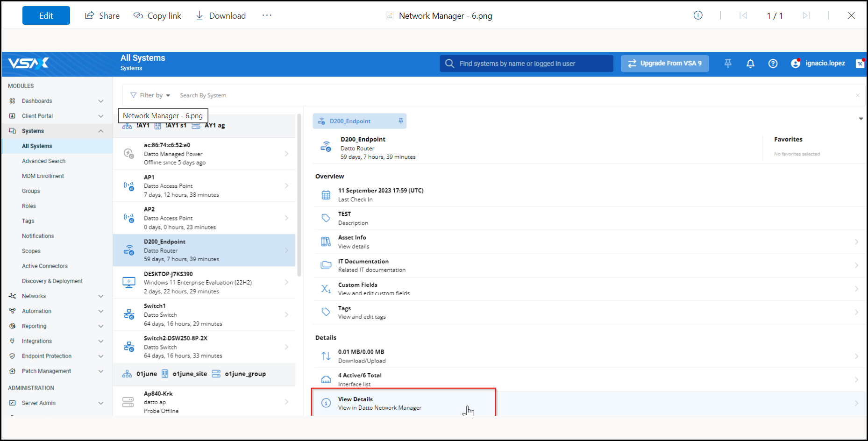Viewport: 868px width, 441px height.
Task: Select the Ap840-Krk datto ap row
Action: [204, 402]
